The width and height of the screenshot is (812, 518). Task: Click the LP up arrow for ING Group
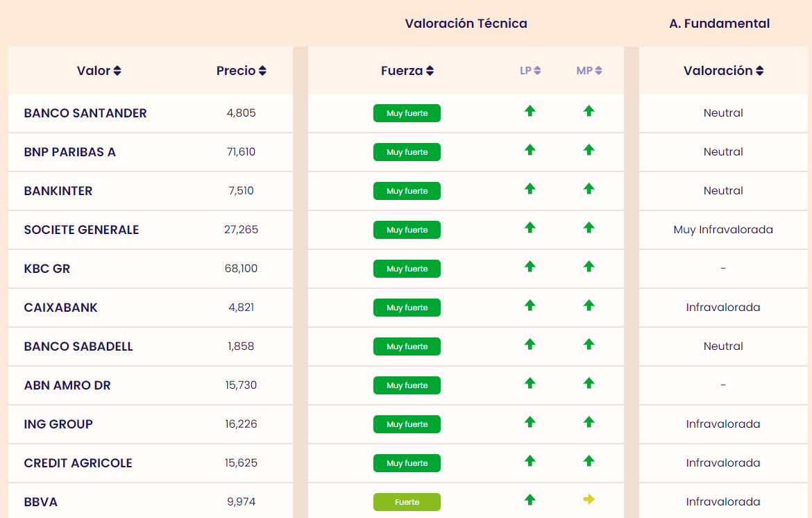[x=530, y=421]
